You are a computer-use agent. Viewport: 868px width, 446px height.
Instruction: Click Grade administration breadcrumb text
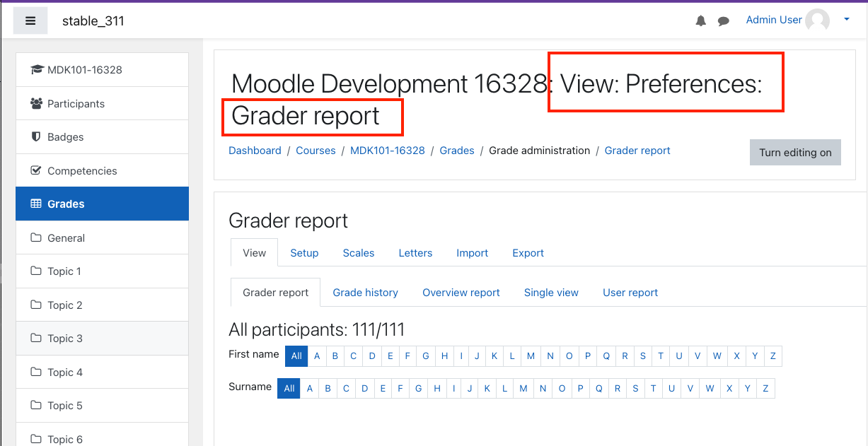tap(540, 151)
